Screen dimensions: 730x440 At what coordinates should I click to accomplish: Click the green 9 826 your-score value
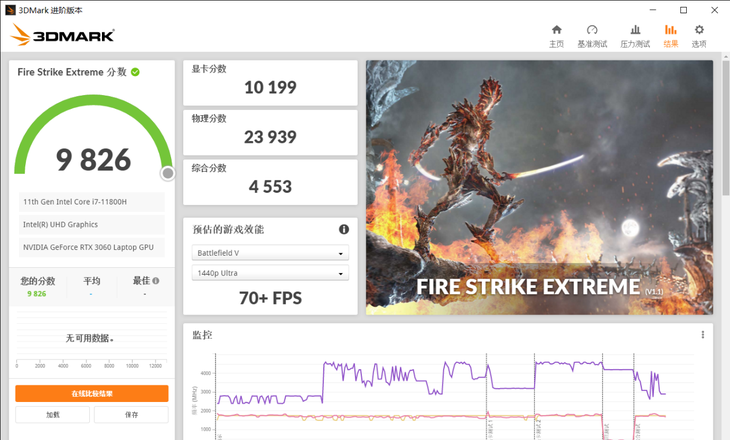[x=37, y=294]
